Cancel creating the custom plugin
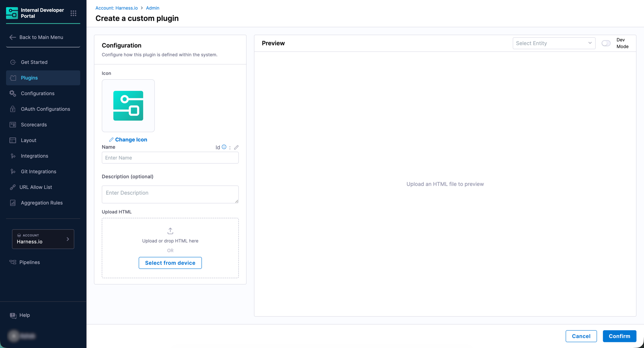Image resolution: width=644 pixels, height=348 pixels. [581, 336]
